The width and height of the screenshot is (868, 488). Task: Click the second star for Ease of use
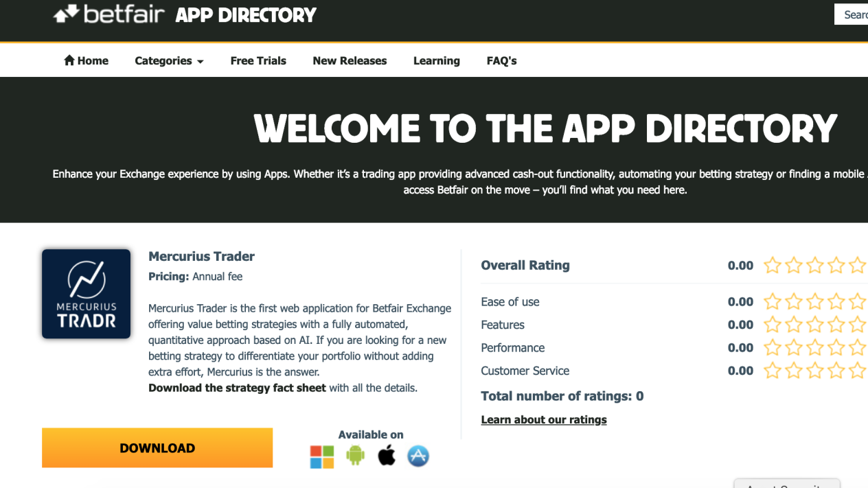[x=794, y=301]
